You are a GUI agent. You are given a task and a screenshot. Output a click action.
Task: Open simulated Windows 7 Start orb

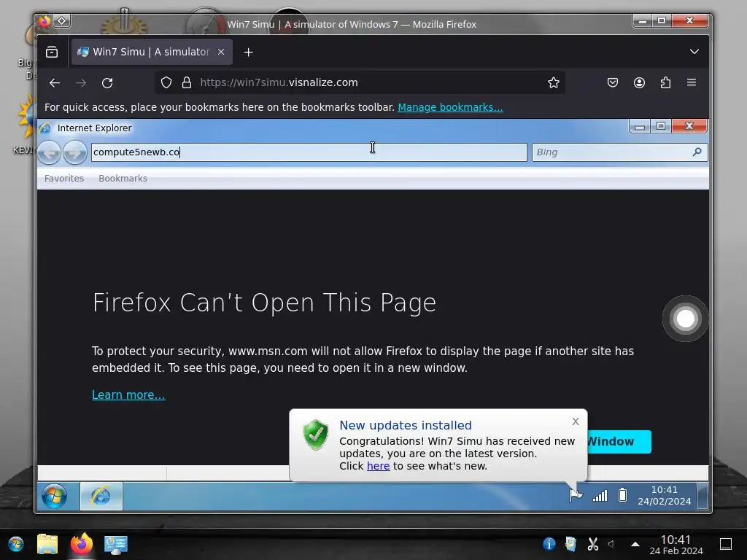[x=54, y=496]
